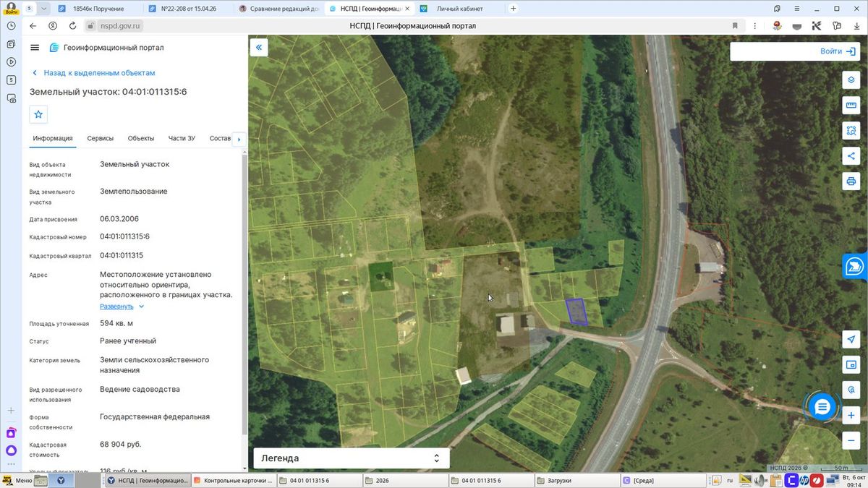The width and height of the screenshot is (868, 488).
Task: Switch to 18546к Поручение browser tab
Action: coord(98,9)
